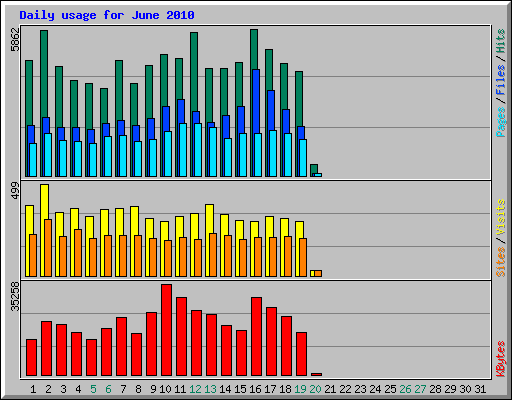Screen dimensions: 512x400
Task: Click the 5862 hits axis value
Action: coord(15,40)
